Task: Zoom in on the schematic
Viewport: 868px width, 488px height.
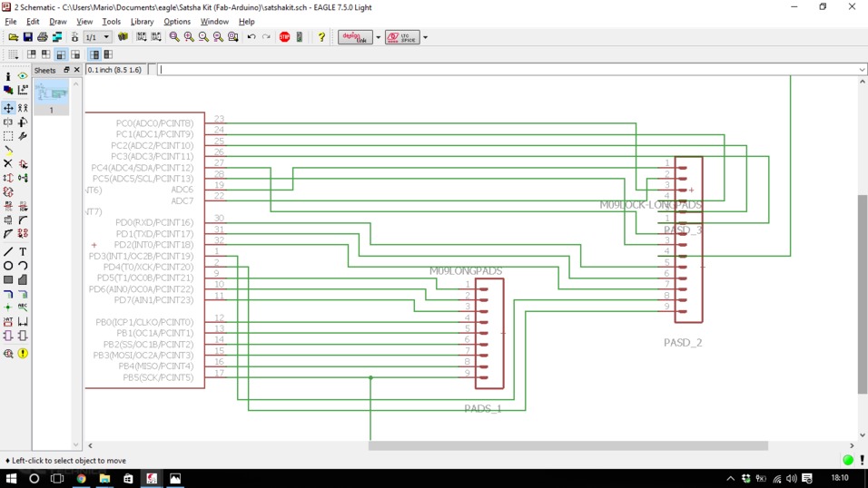Action: pos(189,37)
